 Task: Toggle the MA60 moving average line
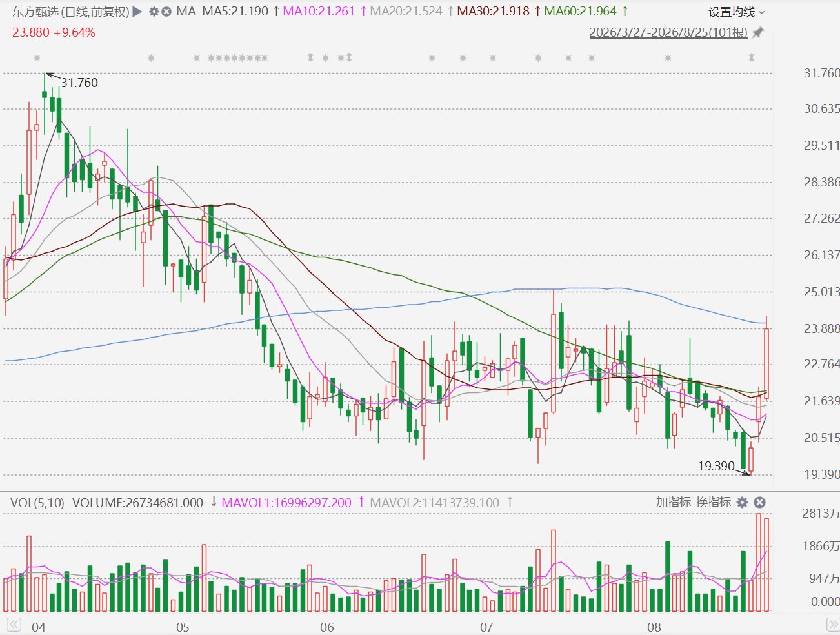tap(581, 12)
